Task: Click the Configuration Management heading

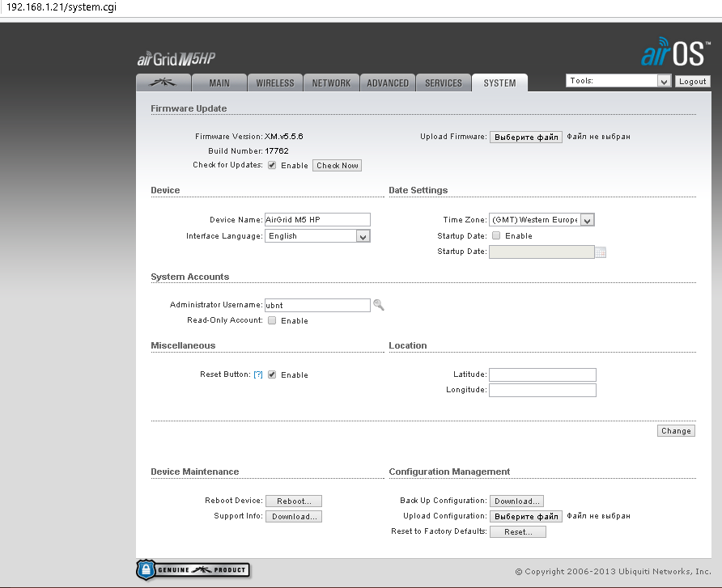Action: coord(449,472)
